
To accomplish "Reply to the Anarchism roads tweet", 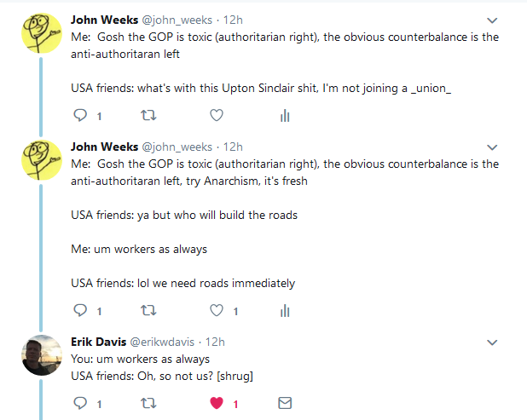I will [80, 311].
